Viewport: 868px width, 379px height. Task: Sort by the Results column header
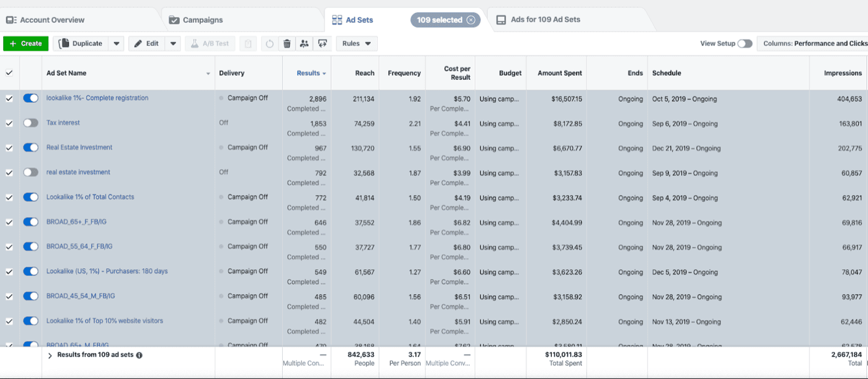coord(311,73)
